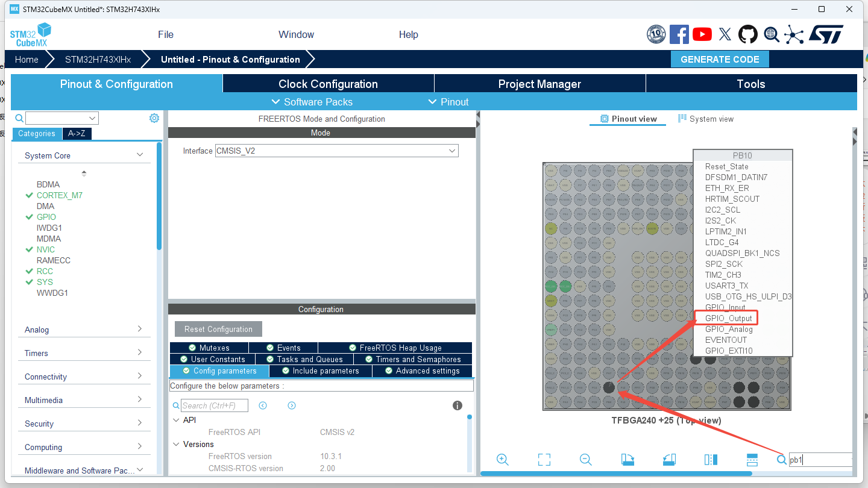The width and height of the screenshot is (868, 488).
Task: Expand the Connectivity category
Action: [84, 377]
